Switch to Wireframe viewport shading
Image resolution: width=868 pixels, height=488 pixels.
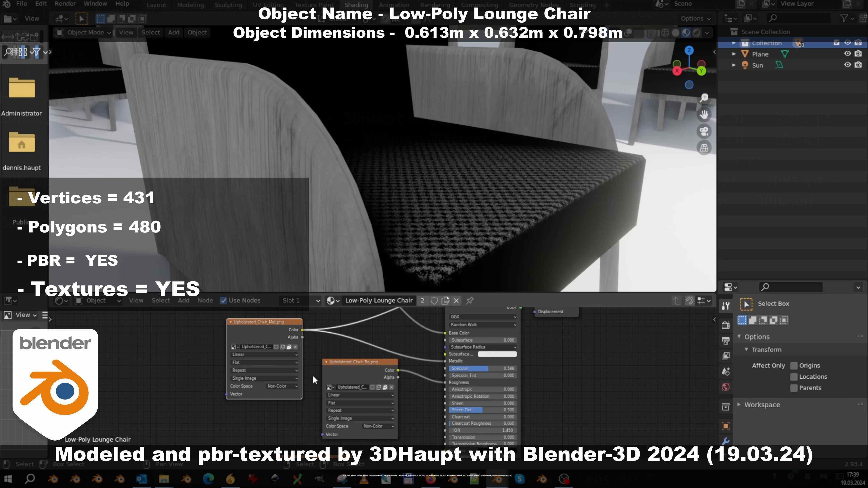point(665,33)
